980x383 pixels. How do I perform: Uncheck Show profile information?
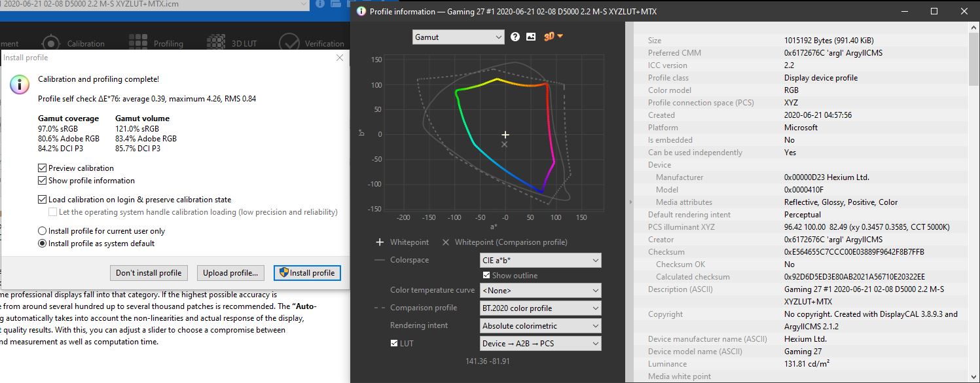pyautogui.click(x=43, y=181)
